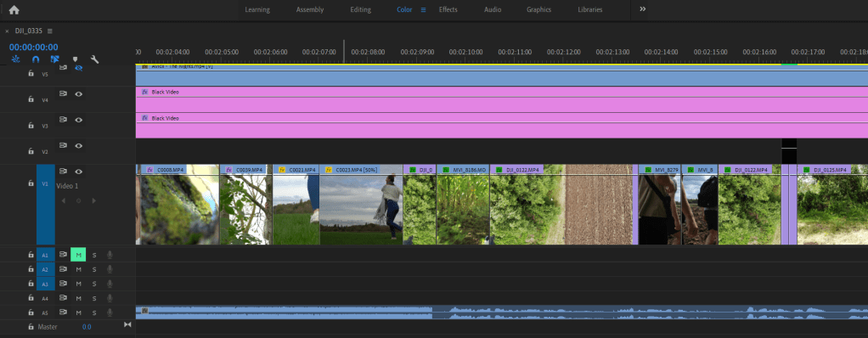Switch to Learning workspace
868x338 pixels.
click(257, 9)
